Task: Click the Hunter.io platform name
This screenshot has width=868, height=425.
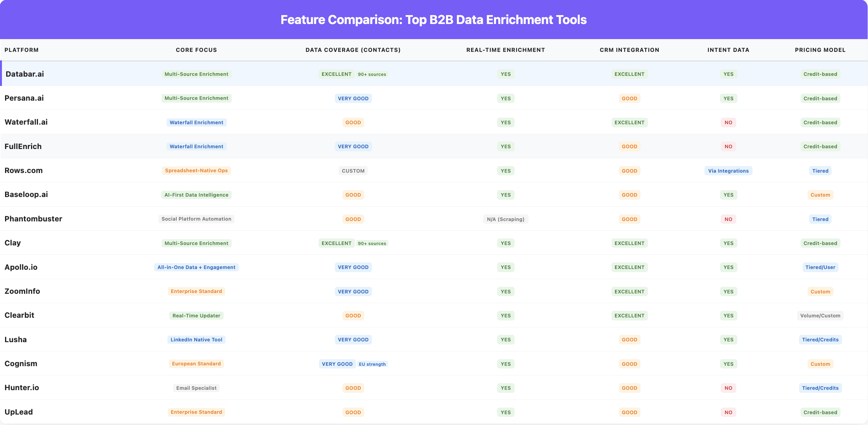Action: point(22,387)
